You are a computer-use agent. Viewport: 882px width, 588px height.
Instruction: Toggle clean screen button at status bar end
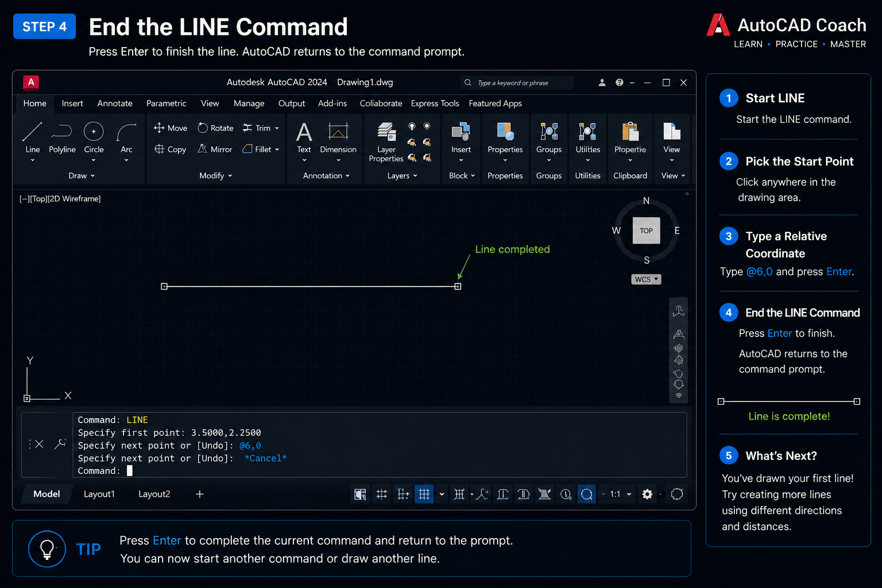click(x=677, y=494)
